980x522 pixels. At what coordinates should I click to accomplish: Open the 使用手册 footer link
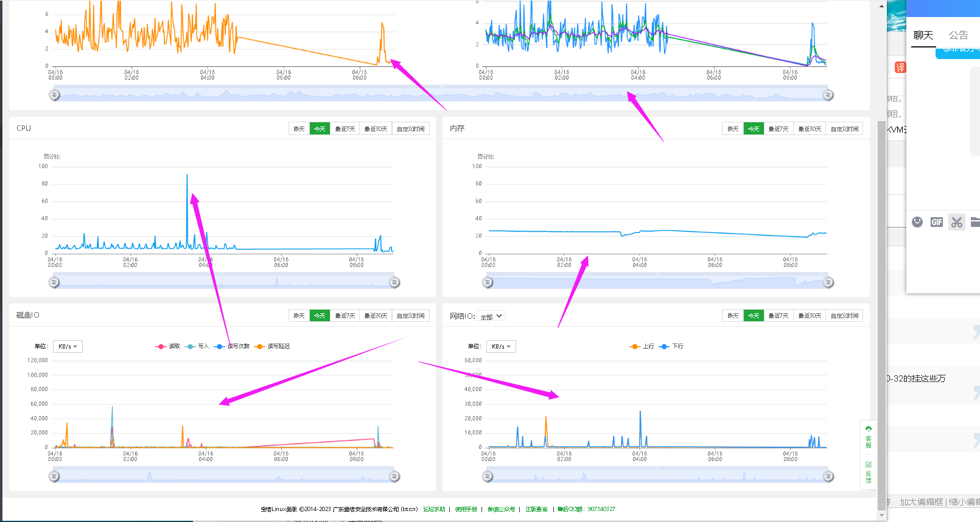point(466,509)
